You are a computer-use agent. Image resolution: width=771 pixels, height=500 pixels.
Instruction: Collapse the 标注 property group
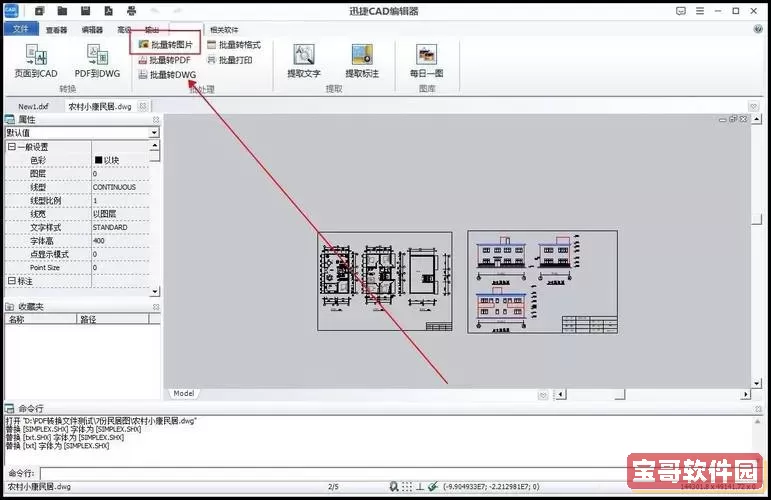[12, 281]
